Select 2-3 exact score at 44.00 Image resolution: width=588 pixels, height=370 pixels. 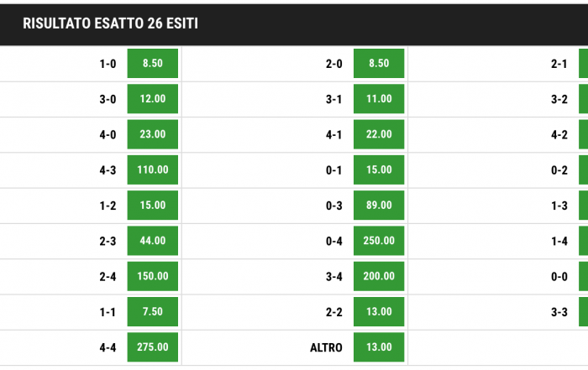[153, 241]
